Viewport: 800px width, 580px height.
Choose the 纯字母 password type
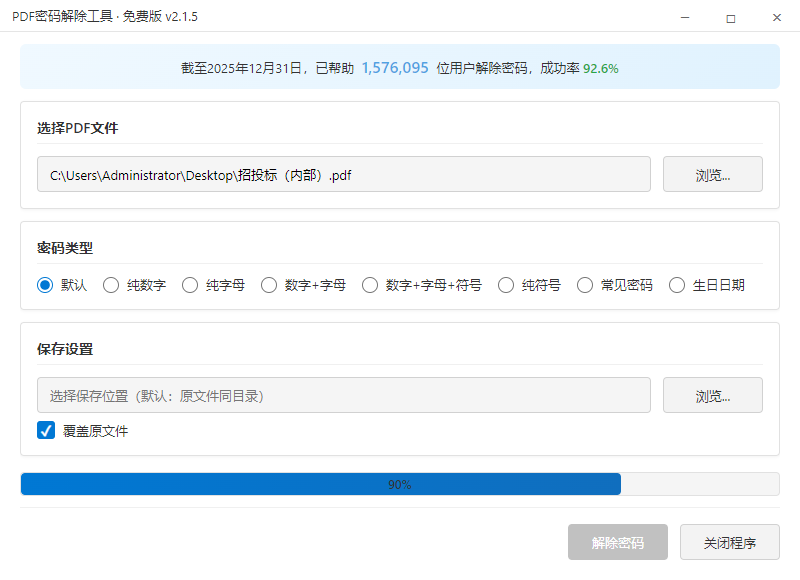point(190,285)
